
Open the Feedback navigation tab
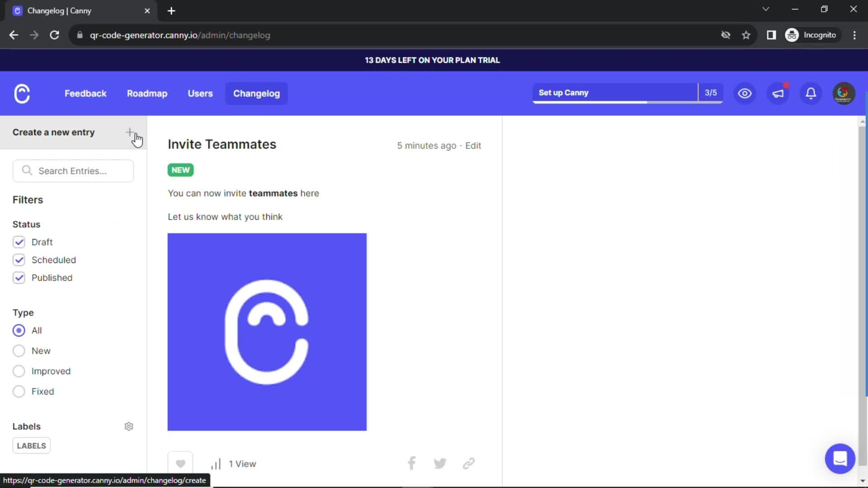click(x=85, y=93)
